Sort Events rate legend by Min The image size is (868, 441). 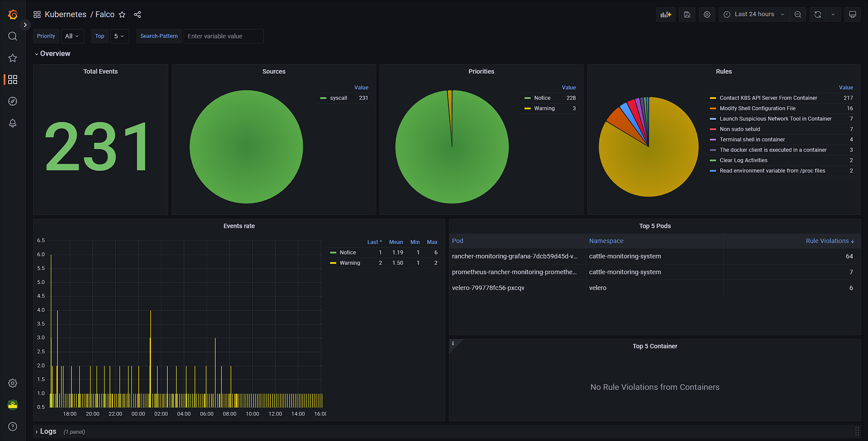[x=415, y=242]
